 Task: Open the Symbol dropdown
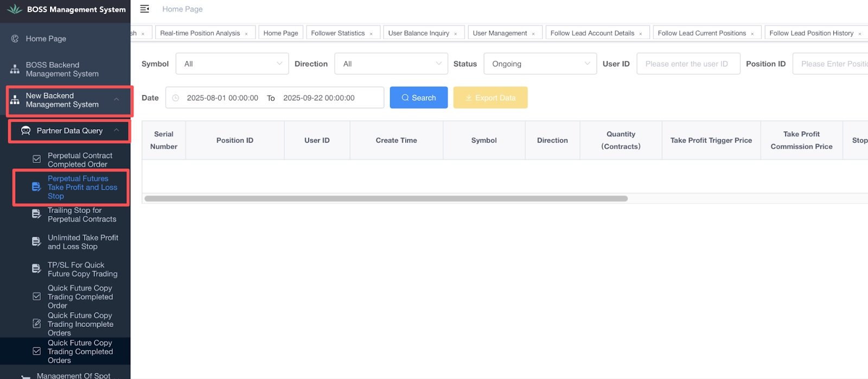click(x=232, y=64)
